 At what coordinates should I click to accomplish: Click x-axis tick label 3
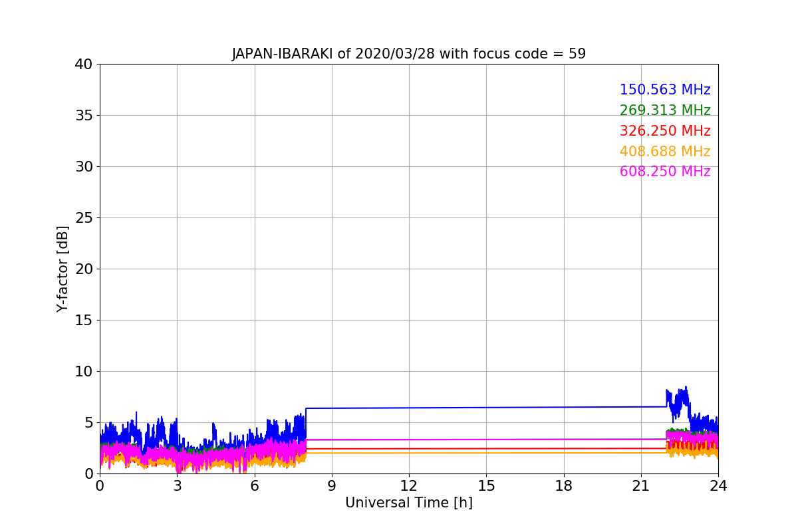(x=177, y=486)
